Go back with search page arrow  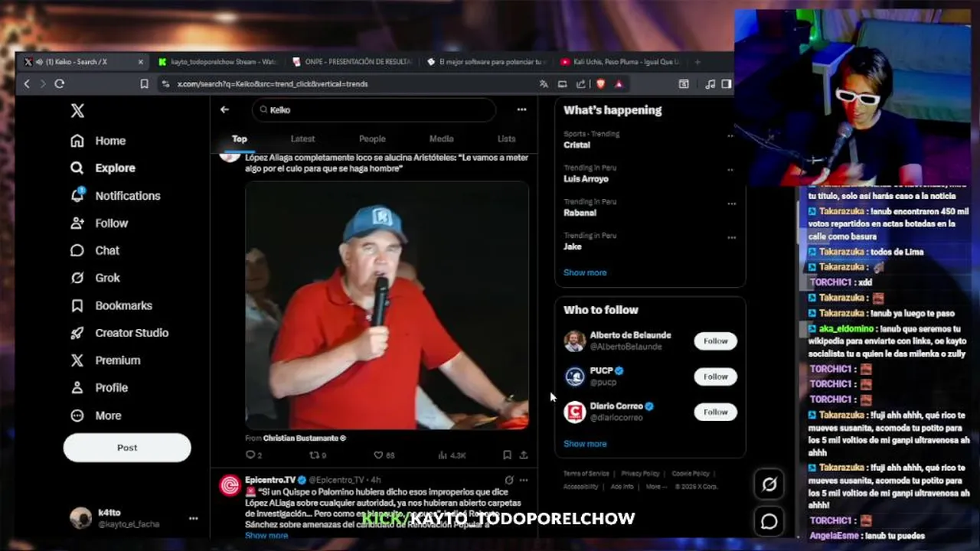click(224, 109)
